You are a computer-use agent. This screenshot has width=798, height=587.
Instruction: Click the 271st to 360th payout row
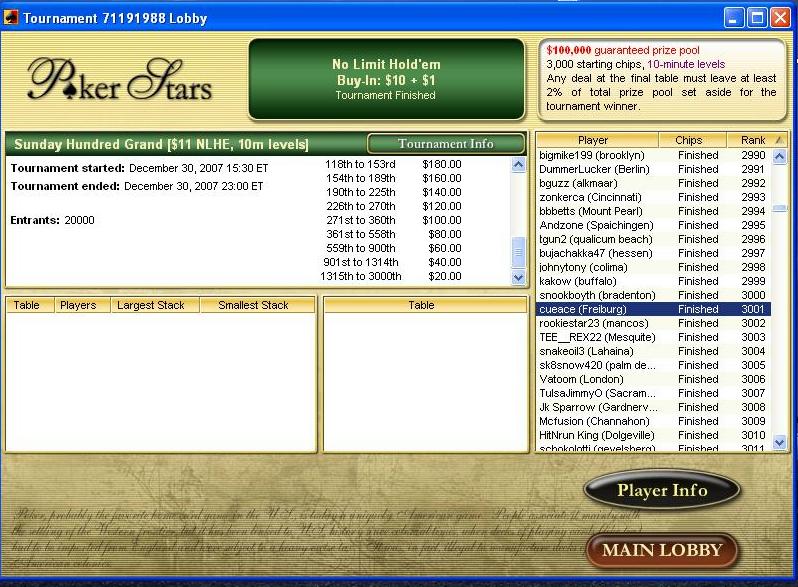(393, 220)
